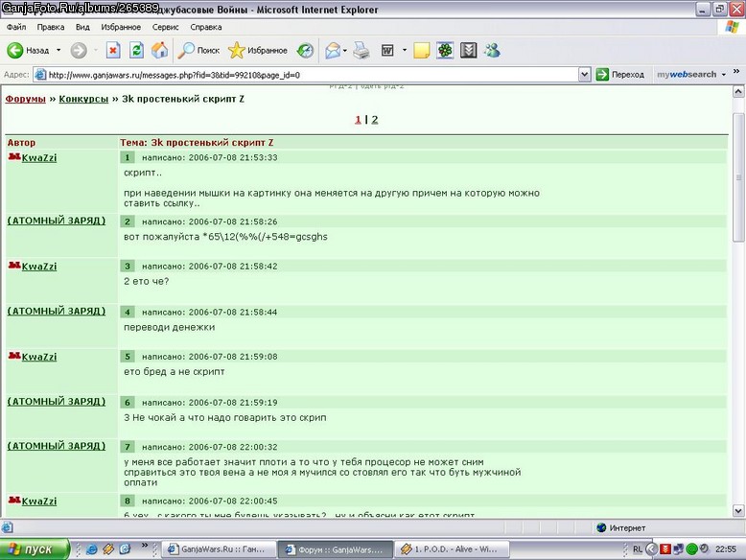Click the Back (Назад) arrow button

[x=28, y=50]
